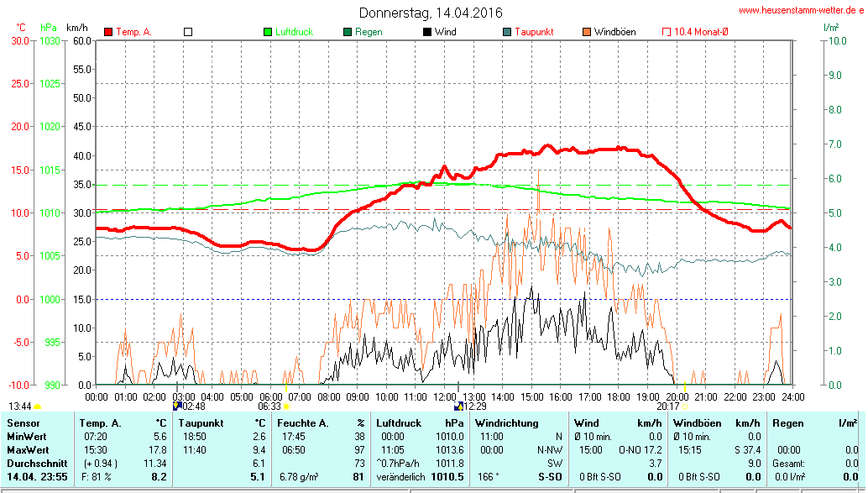Click the teal Taupunkt legend swatch
The width and height of the screenshot is (868, 493).
[x=507, y=32]
